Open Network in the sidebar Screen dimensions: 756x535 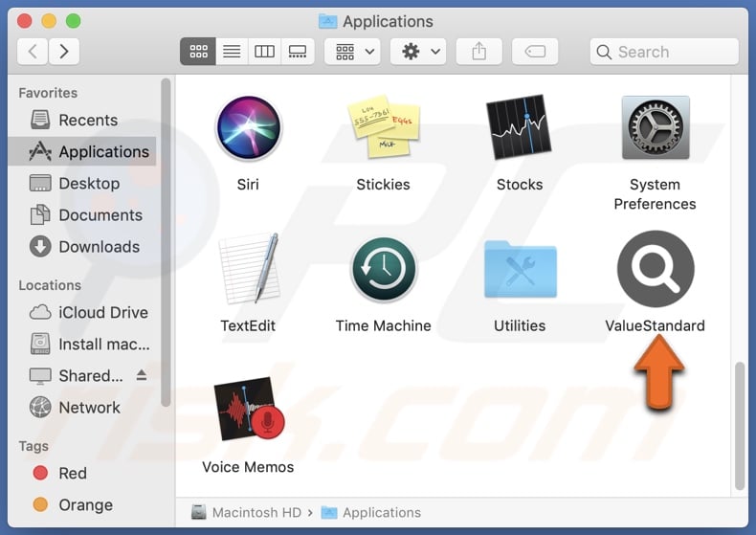tap(82, 408)
